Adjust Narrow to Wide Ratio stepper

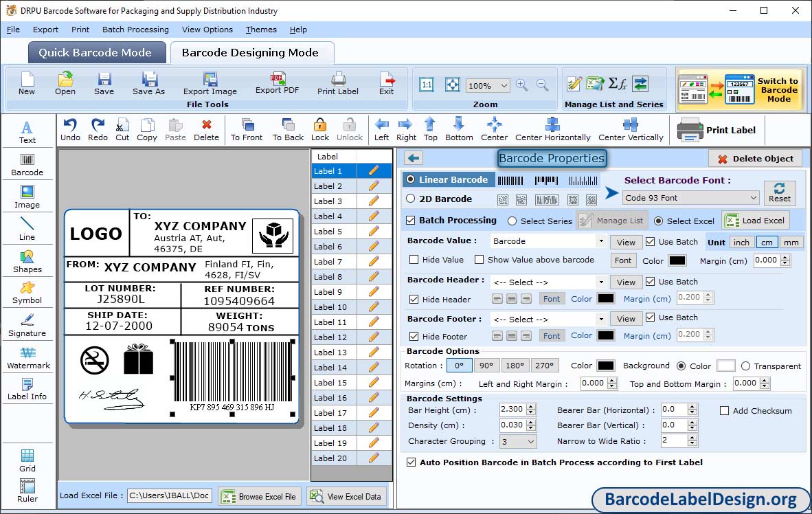click(x=692, y=441)
